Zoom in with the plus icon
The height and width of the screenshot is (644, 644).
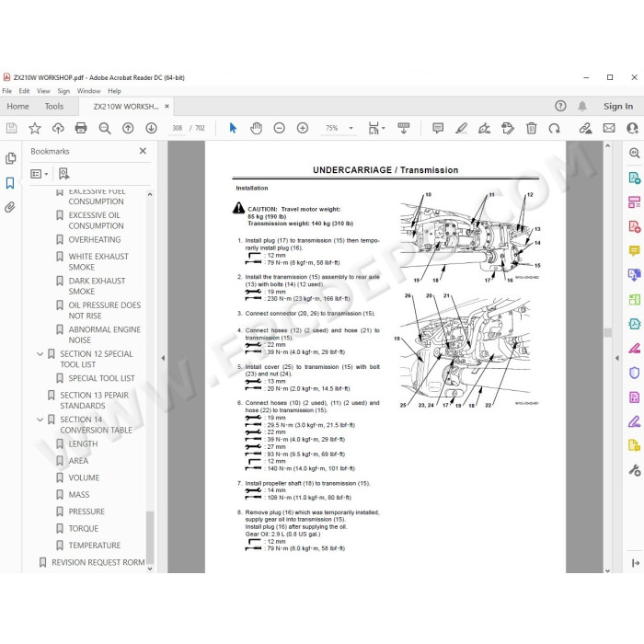coord(303,129)
